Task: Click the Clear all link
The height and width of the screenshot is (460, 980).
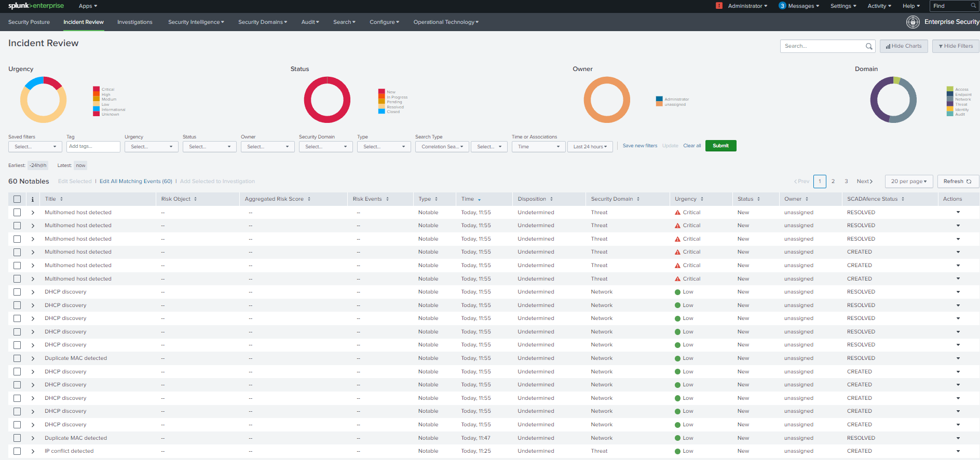Action: click(691, 146)
